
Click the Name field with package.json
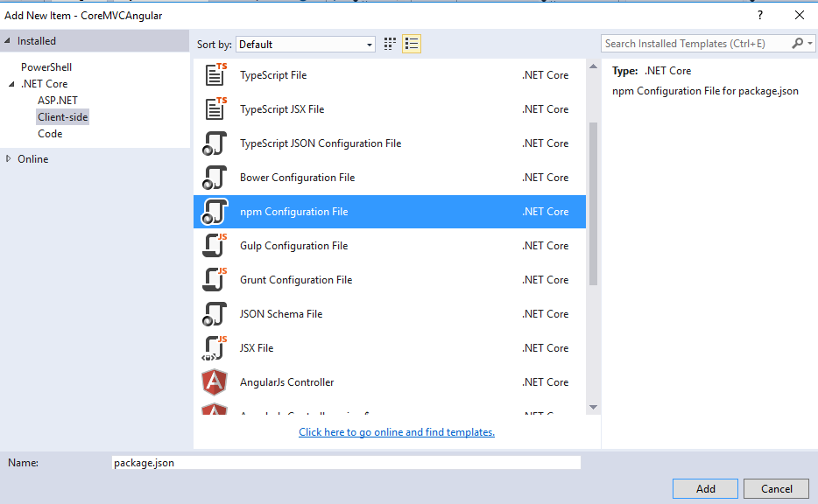(346, 462)
